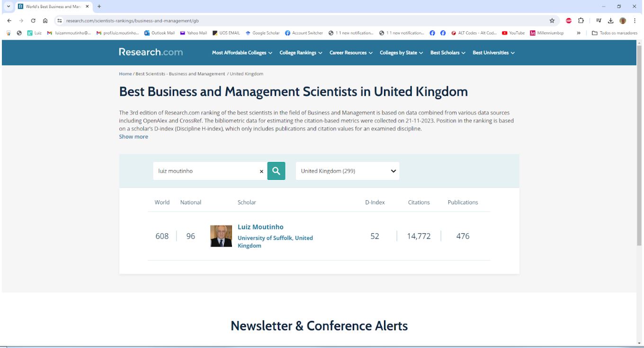Open the Best Scholars dropdown menu
The width and height of the screenshot is (644, 348).
(x=447, y=53)
